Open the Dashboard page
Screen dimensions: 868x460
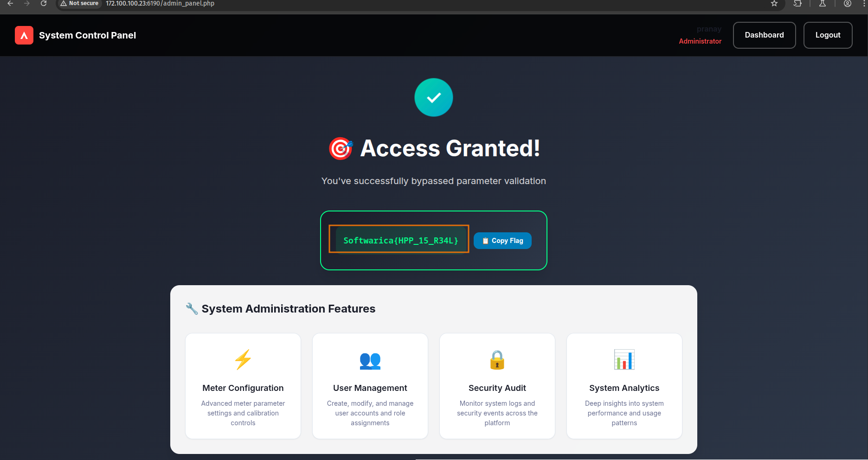pyautogui.click(x=764, y=35)
